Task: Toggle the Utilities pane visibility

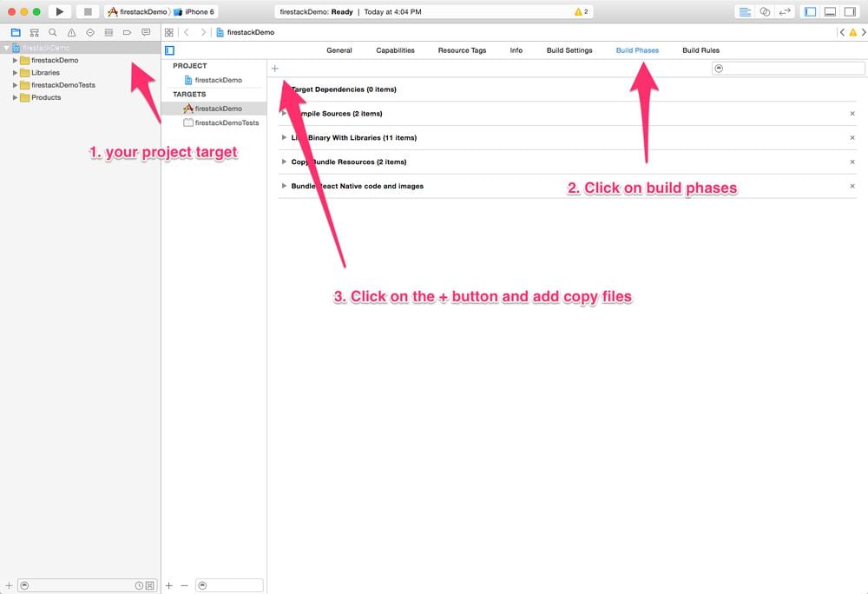Action: pos(851,11)
